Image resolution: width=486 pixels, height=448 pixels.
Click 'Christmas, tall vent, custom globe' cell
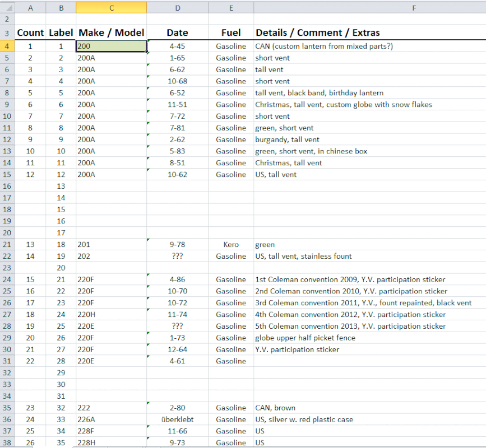[x=370, y=105]
